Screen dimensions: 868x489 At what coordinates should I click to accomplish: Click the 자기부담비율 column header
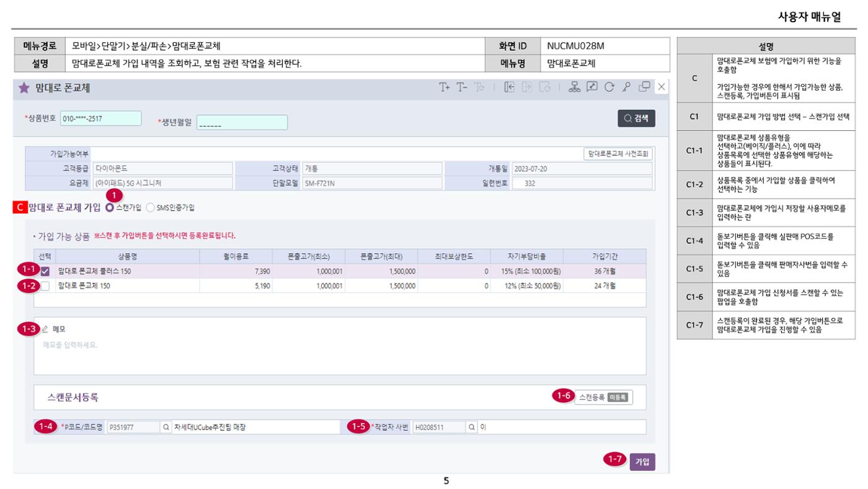click(x=526, y=256)
